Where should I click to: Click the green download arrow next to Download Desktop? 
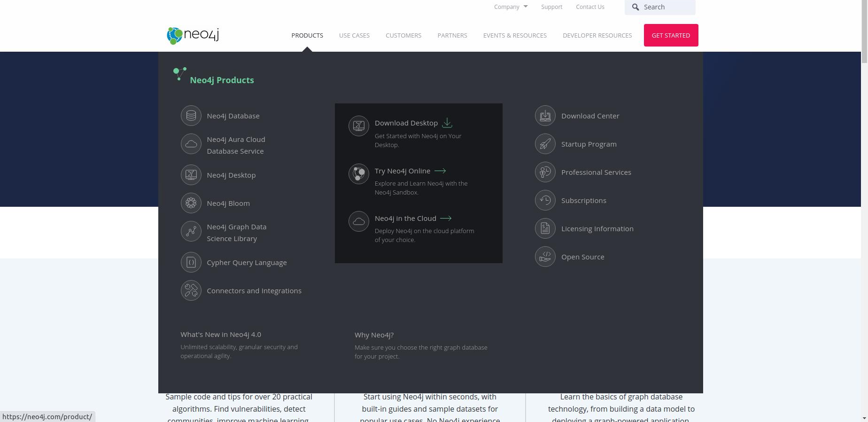click(x=447, y=123)
